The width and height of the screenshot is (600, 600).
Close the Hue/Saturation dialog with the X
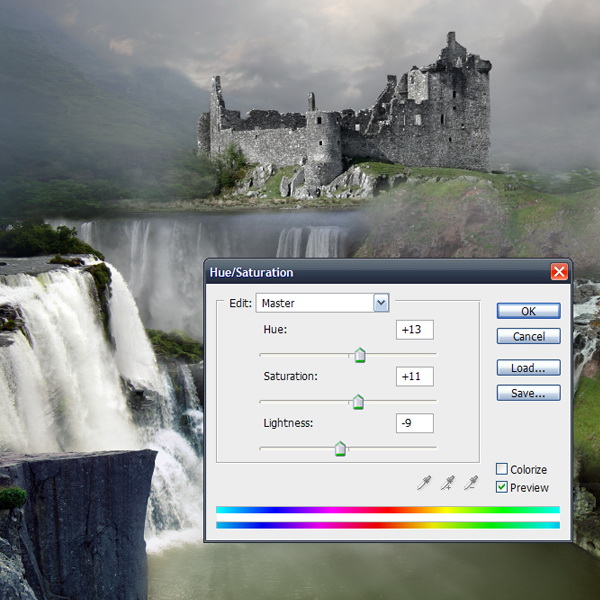click(559, 272)
